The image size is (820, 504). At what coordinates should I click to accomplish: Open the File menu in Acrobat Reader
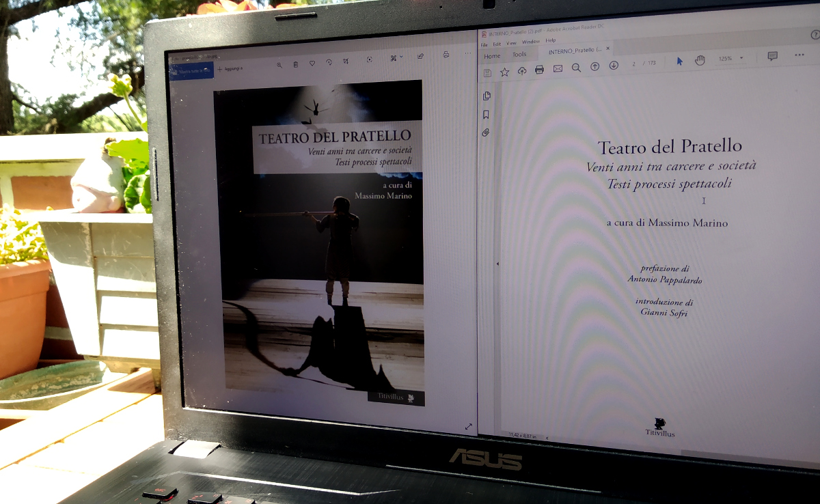(x=484, y=44)
